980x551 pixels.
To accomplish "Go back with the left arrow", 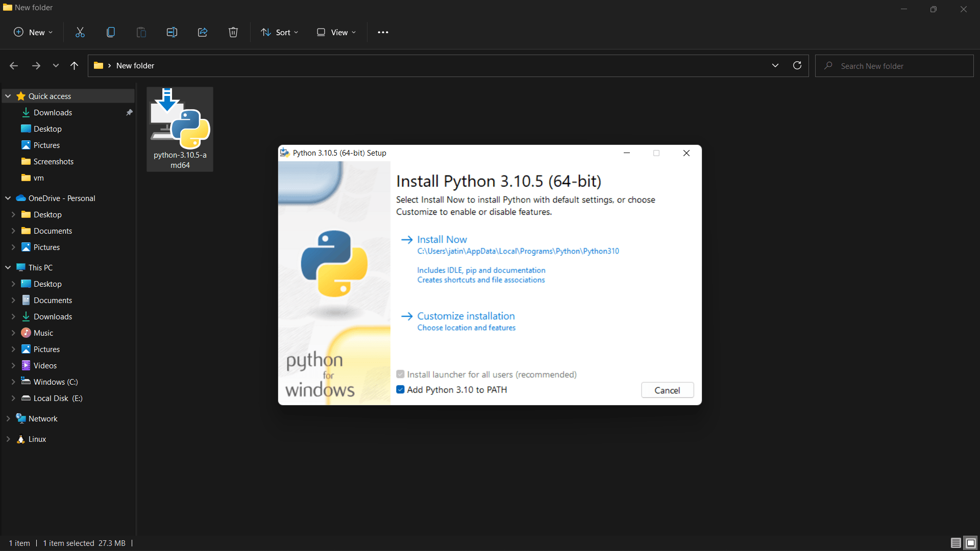I will click(x=14, y=66).
